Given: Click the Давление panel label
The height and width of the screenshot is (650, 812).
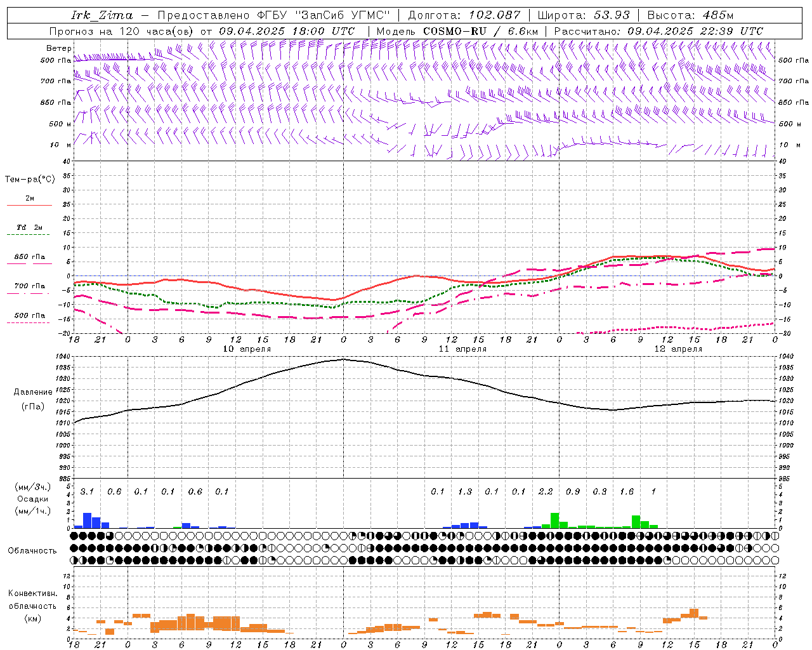Looking at the screenshot, I should coord(33,392).
